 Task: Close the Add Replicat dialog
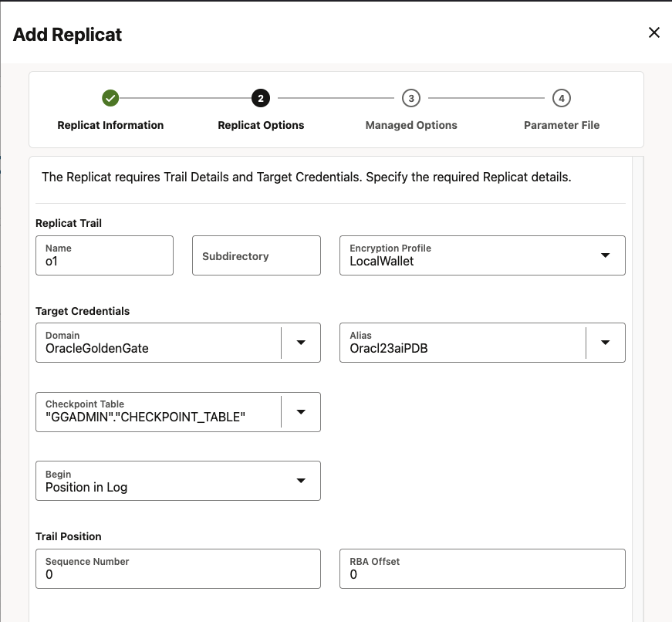pyautogui.click(x=654, y=32)
